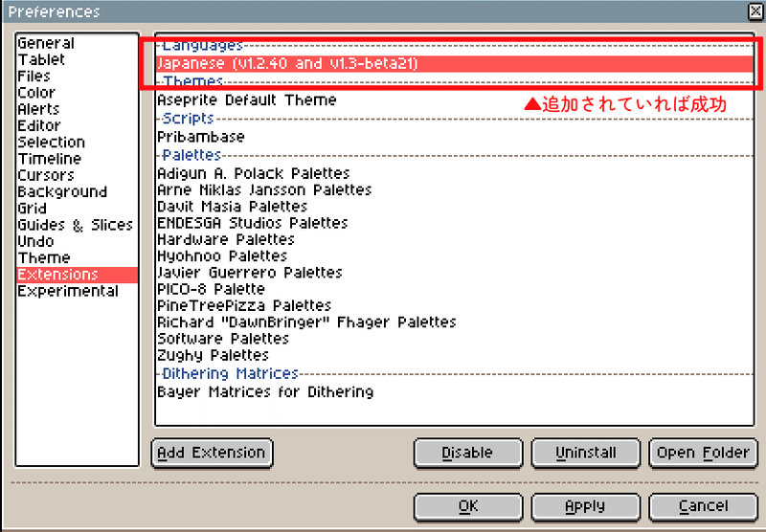766x532 pixels.
Task: Select the highlighted Extensions section
Action: [78, 275]
